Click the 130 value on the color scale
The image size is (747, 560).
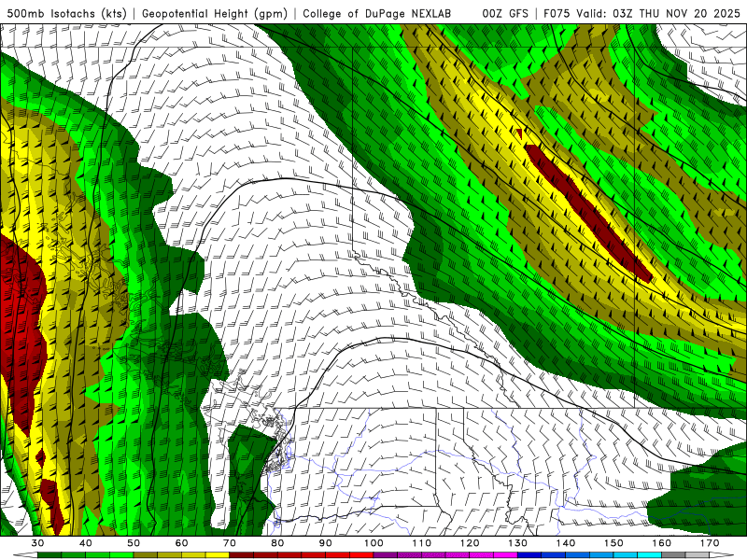tap(517, 543)
